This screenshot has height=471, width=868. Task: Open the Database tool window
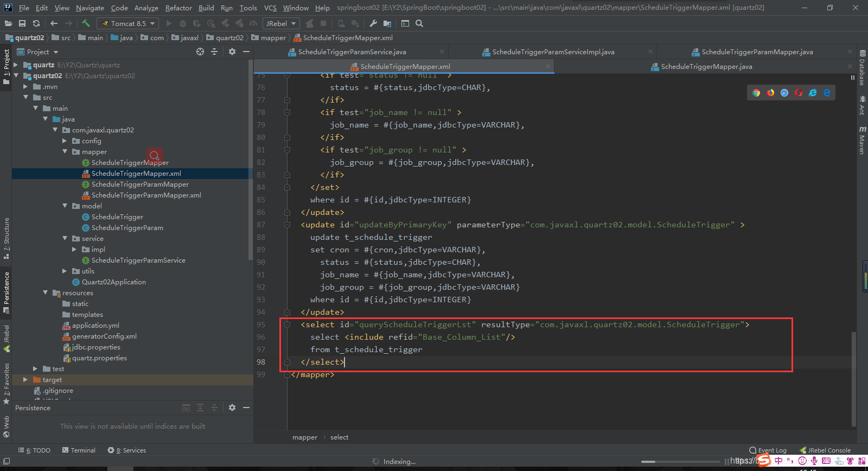tap(862, 68)
